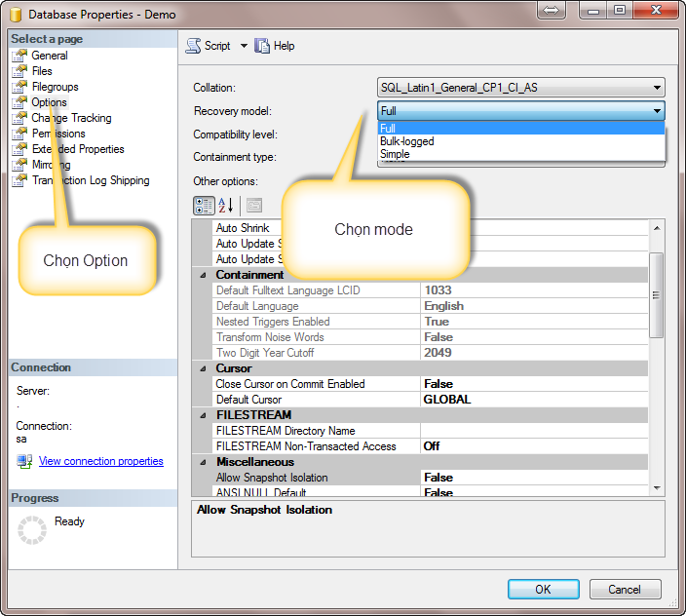Open the Collation combo box
Screen dimensions: 686x616
(520, 88)
